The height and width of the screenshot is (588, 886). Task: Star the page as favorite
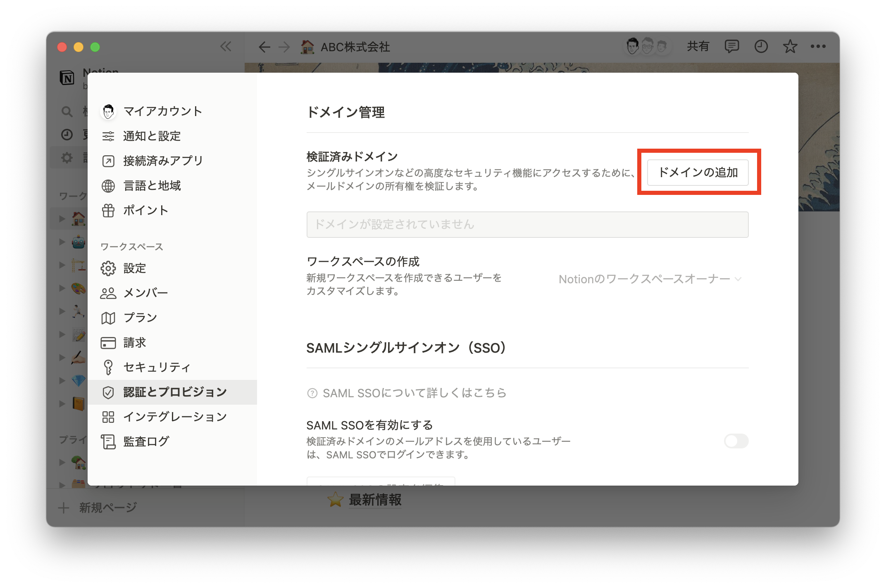(x=790, y=46)
